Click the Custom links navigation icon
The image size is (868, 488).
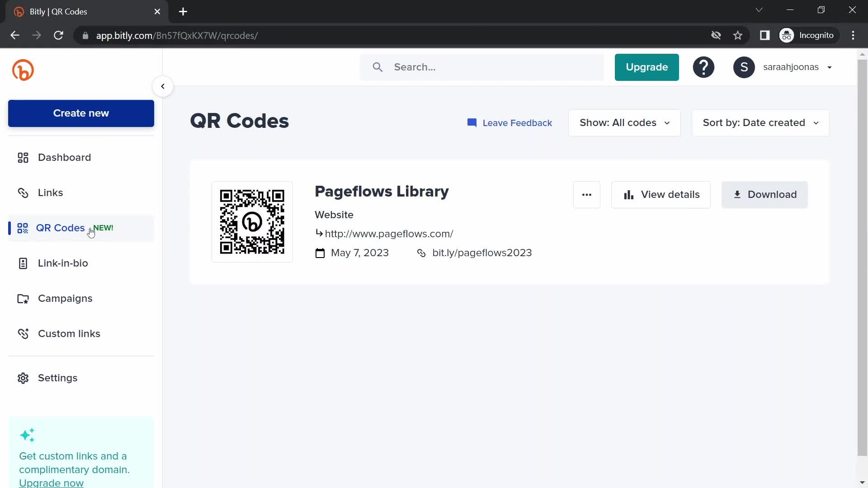coord(23,333)
